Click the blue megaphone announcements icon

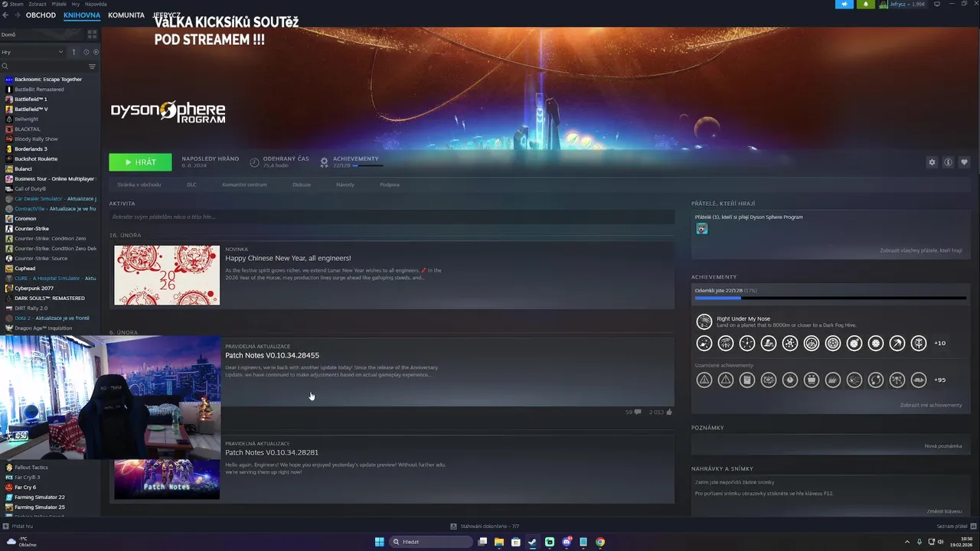coord(844,4)
